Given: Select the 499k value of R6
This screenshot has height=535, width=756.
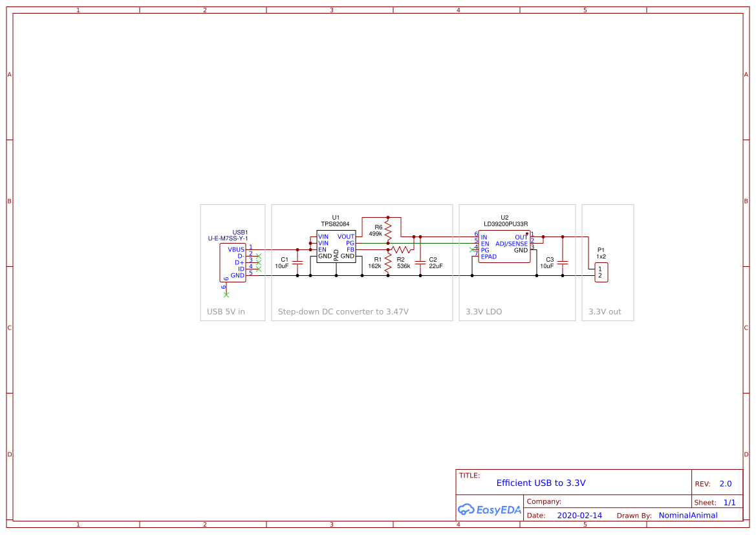Looking at the screenshot, I should pos(376,233).
